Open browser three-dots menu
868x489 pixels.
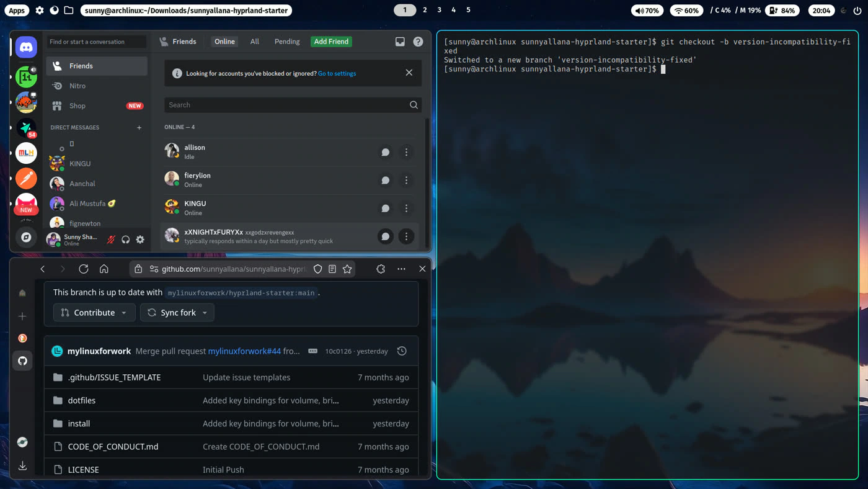[401, 269]
